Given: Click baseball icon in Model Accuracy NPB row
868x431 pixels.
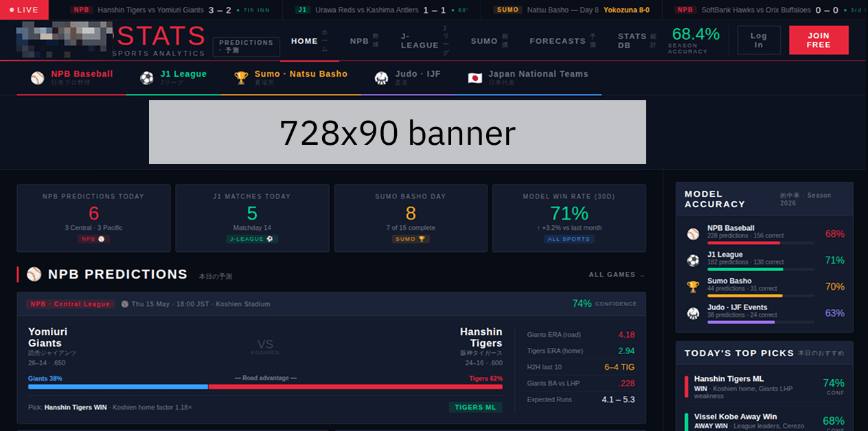Looking at the screenshot, I should (694, 234).
